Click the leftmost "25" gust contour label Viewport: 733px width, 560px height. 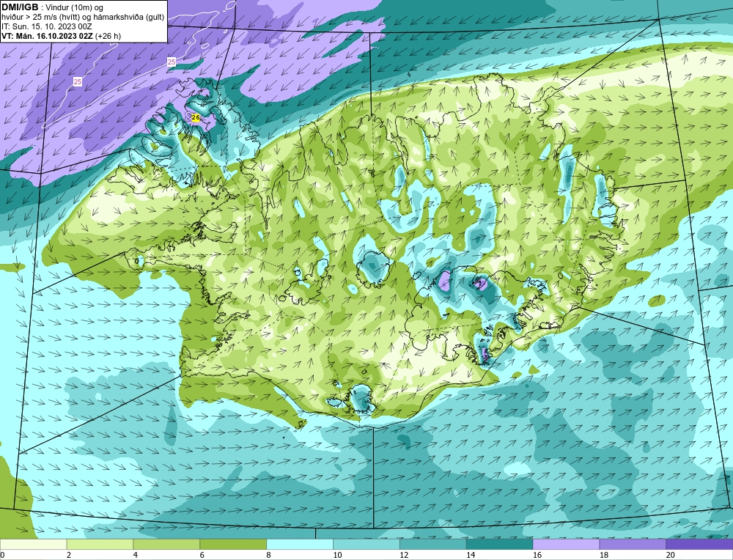tap(78, 82)
